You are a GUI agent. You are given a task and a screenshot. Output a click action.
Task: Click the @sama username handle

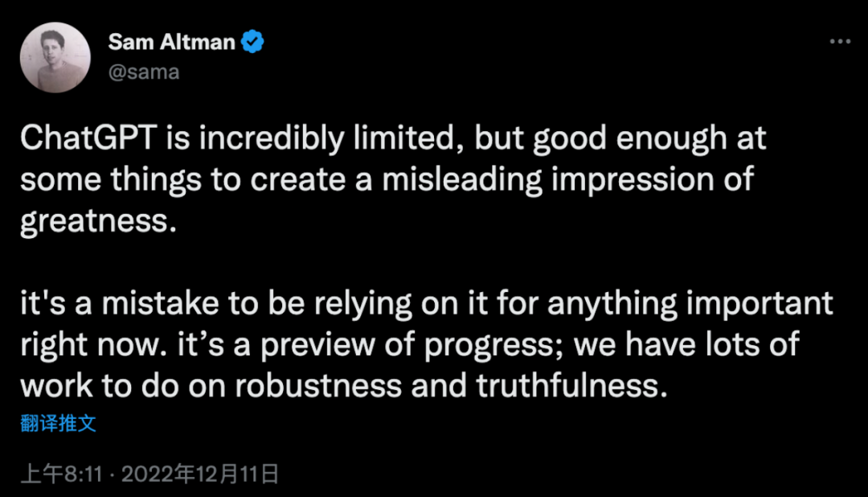pos(143,72)
